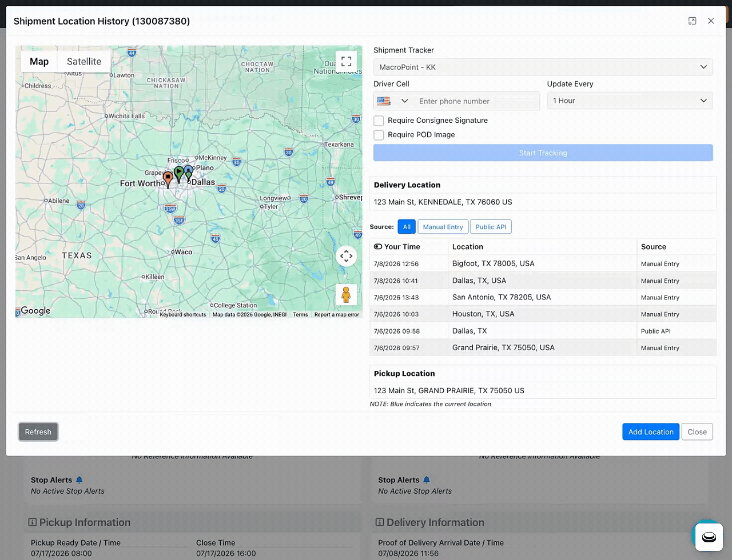Click the Start Tracking button

543,153
